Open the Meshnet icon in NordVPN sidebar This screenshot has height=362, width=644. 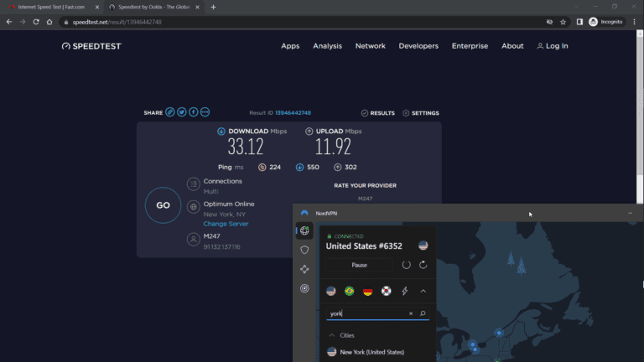point(304,269)
